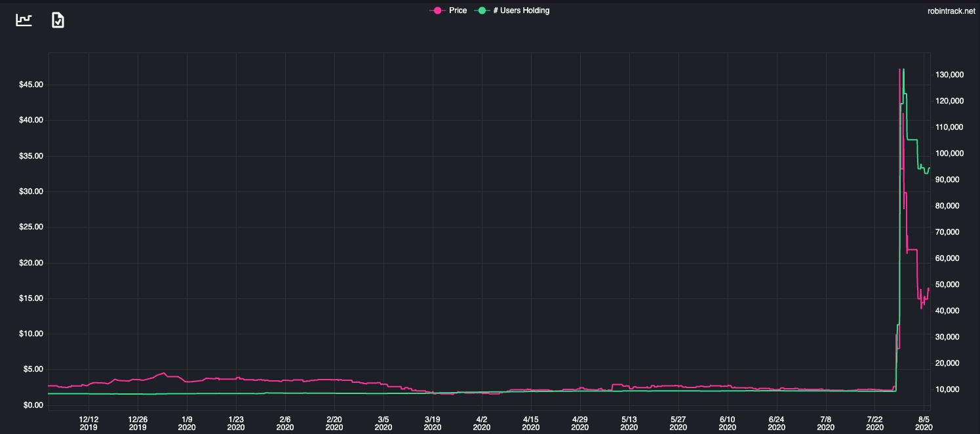Click the 3/19 2020 date label
Image resolution: width=980 pixels, height=434 pixels.
point(433,422)
